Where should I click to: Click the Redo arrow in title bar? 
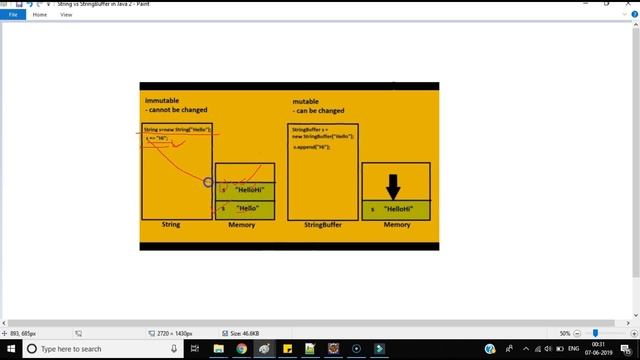(x=40, y=4)
